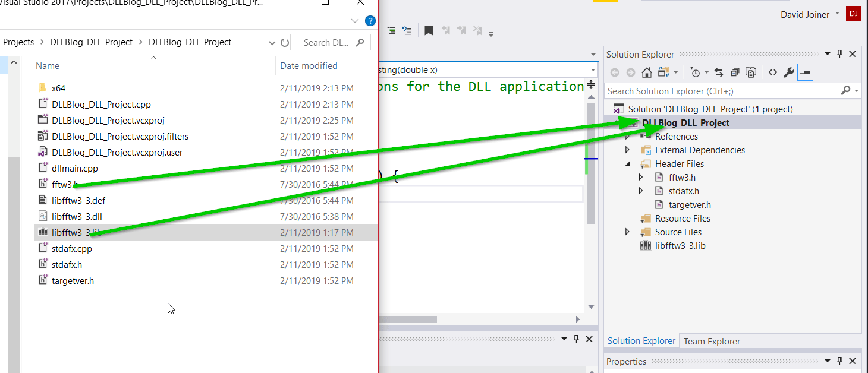Toggle auto-hide pin on Solution Explorer

point(840,54)
